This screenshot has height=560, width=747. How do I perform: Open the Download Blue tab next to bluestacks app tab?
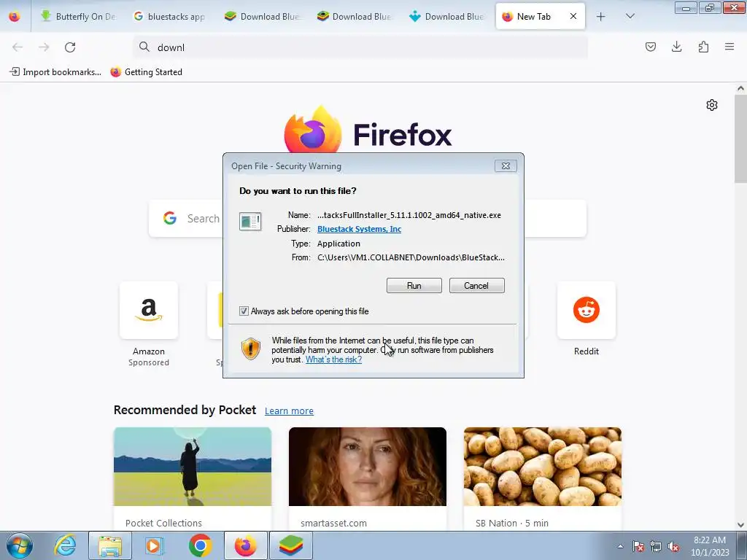[x=263, y=16]
